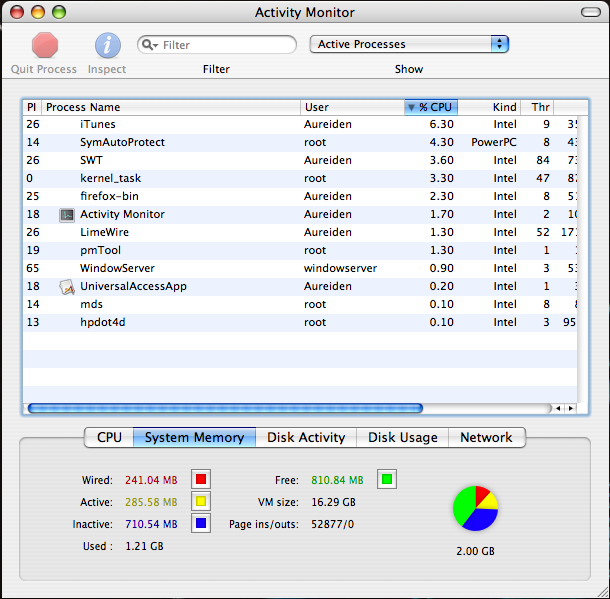The image size is (610, 599).
Task: Select the UniversalAccessApp process name
Action: 133,287
